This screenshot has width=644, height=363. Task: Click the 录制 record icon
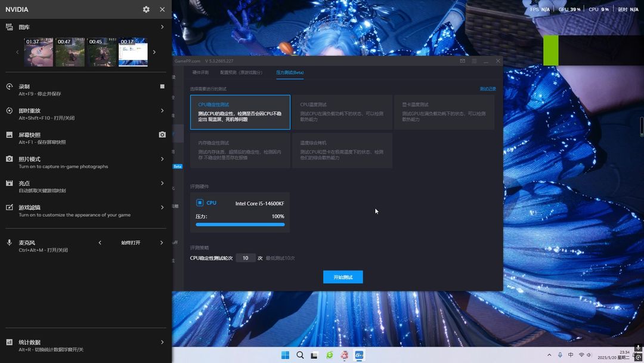coord(9,87)
